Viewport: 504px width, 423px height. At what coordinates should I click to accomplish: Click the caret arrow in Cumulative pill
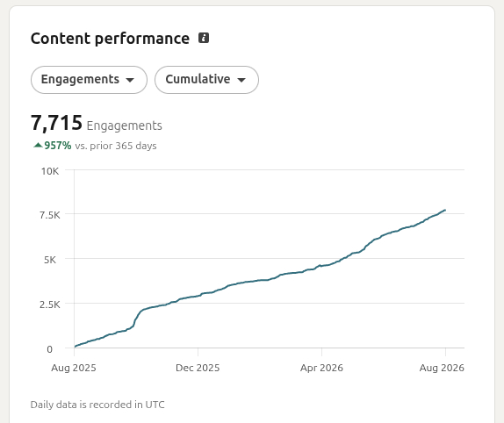tap(241, 80)
